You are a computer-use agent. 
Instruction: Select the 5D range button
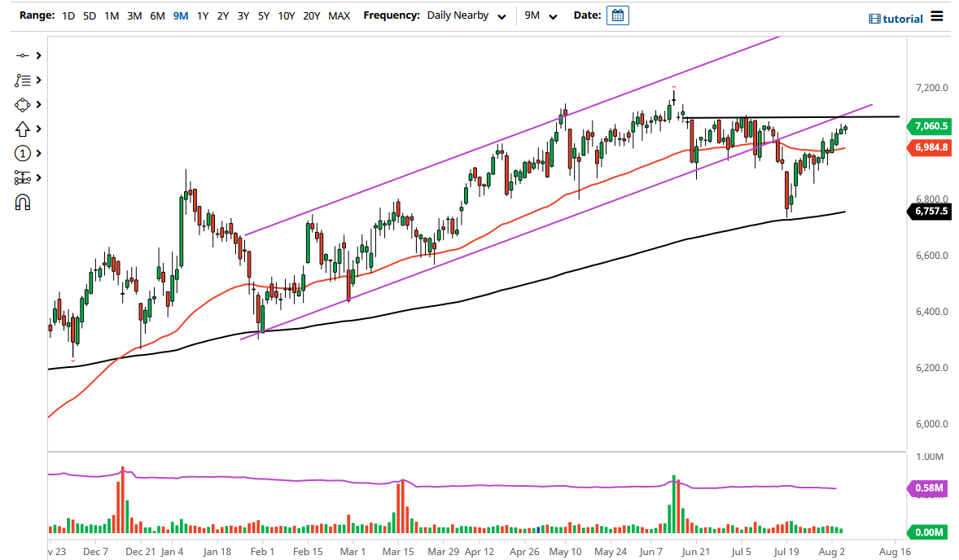89,15
